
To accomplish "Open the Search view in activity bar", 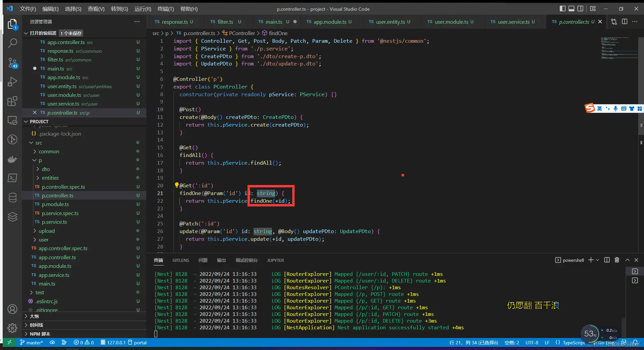I will (12, 43).
